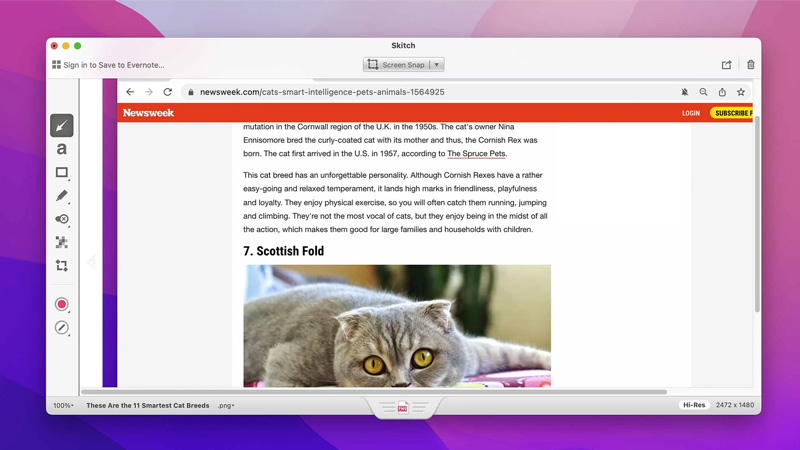
Task: Click the collapse arrow beside the tool sidebar
Action: pyautogui.click(x=90, y=262)
